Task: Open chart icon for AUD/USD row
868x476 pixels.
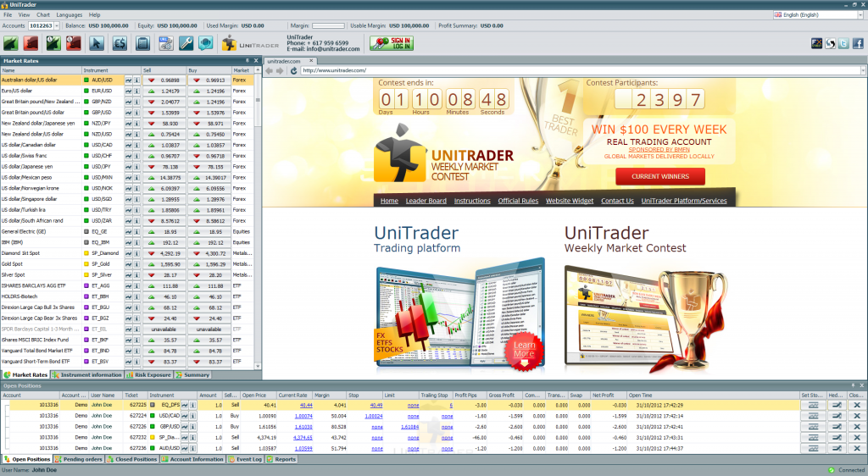Action: (x=129, y=80)
